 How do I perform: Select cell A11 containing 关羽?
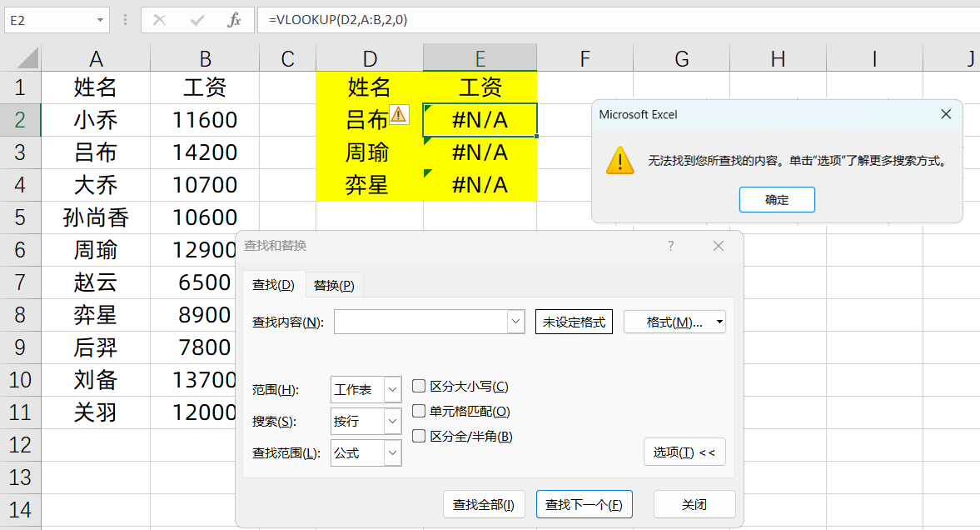point(96,412)
